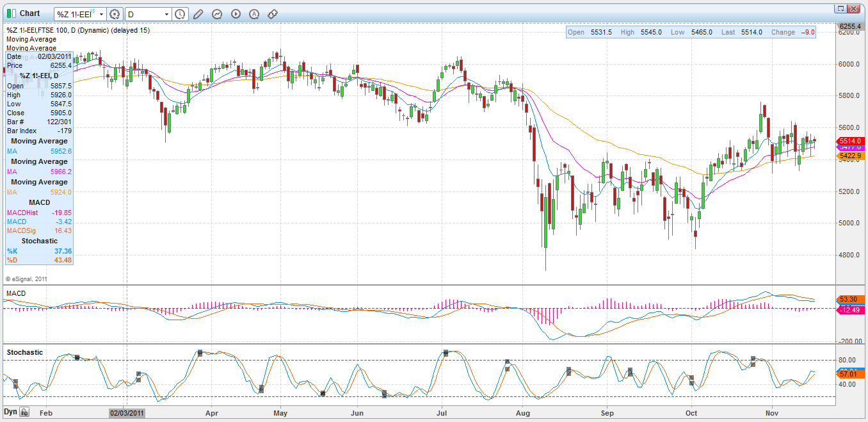Click the Low 5847.5 row in data window
Screen dimensions: 868x422
click(39, 104)
